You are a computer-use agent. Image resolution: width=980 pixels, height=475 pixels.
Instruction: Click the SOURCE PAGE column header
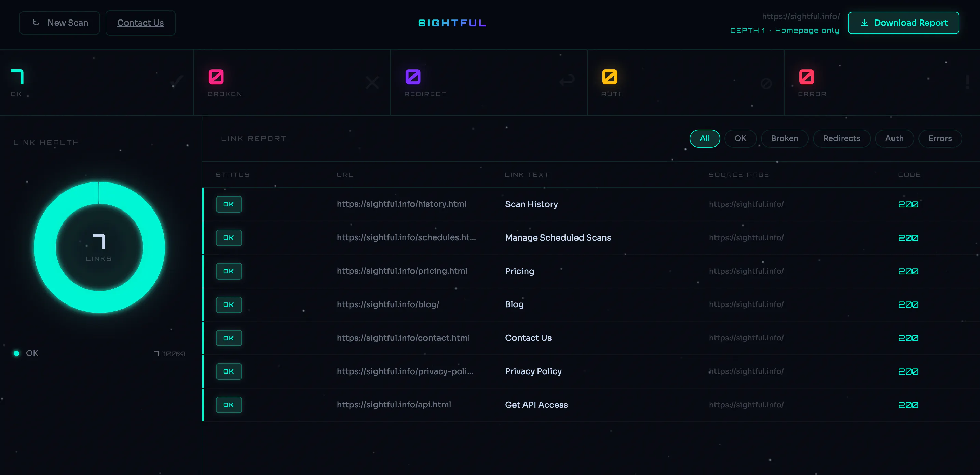739,175
